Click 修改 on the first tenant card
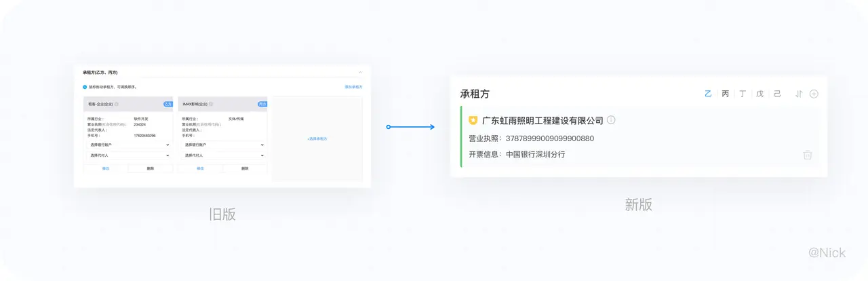Screen dimensions: 868x281 pyautogui.click(x=105, y=168)
